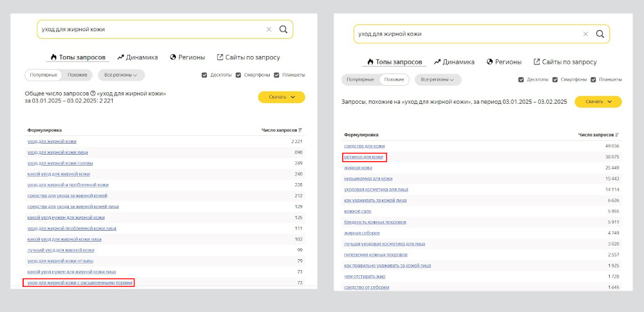Open the 'кожное сало' link
The width and height of the screenshot is (644, 312).
pyautogui.click(x=357, y=211)
